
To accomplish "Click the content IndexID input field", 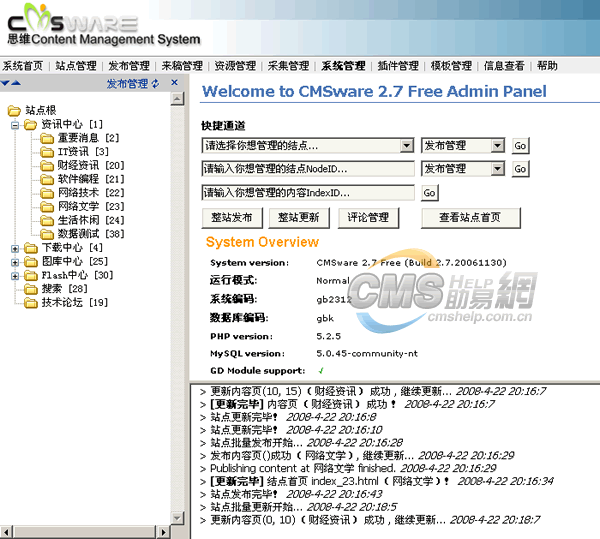I will (307, 193).
